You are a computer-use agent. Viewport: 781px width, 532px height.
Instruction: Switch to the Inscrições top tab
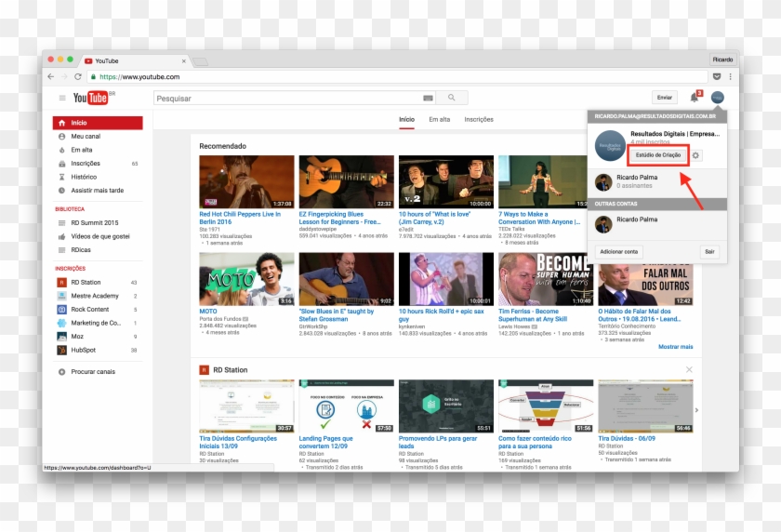click(479, 120)
